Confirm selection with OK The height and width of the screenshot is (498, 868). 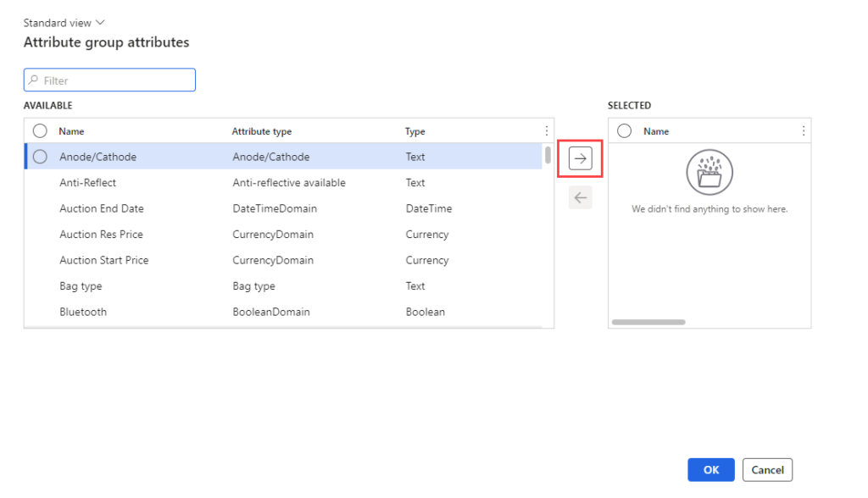(710, 469)
